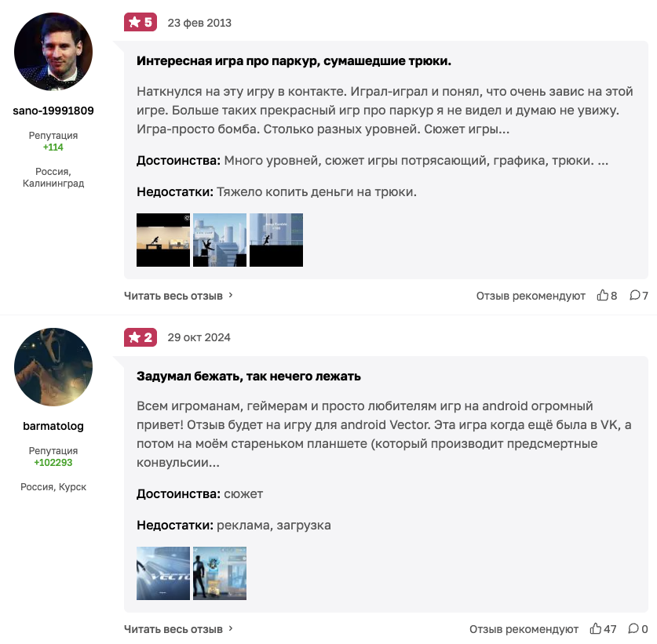
Task: Like the barmatolog review with thumbs-up
Action: [x=596, y=629]
